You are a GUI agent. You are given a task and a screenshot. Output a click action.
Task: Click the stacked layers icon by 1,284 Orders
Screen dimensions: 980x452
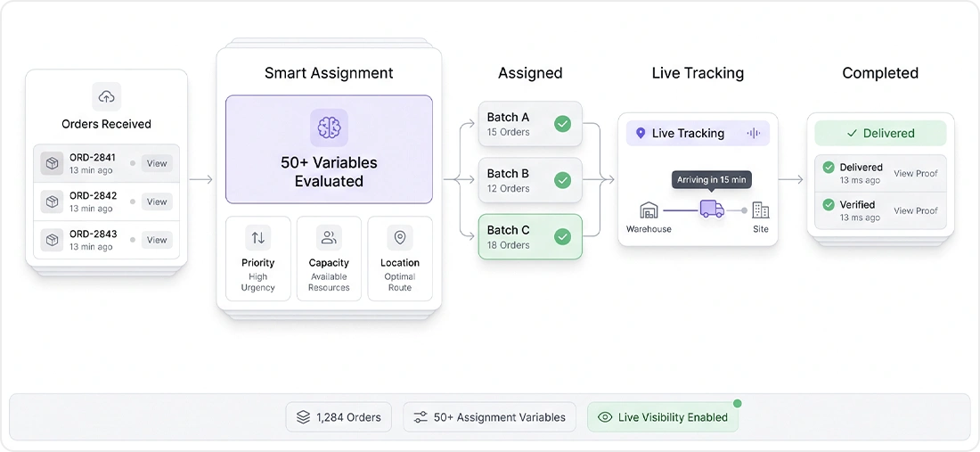[303, 417]
